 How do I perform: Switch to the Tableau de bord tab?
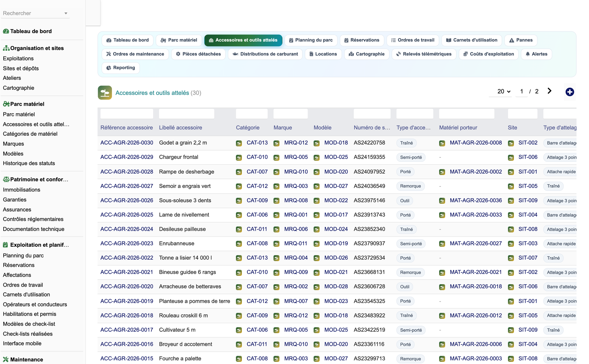127,40
